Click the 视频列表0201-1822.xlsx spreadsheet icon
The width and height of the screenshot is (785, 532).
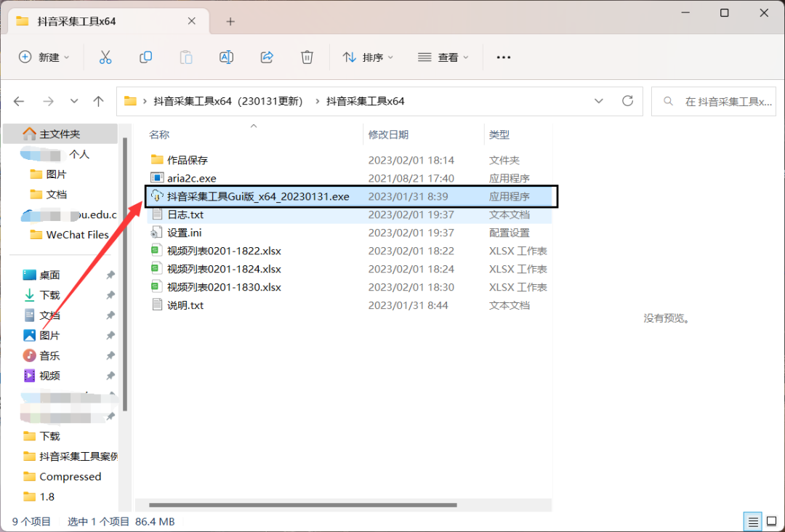point(157,250)
